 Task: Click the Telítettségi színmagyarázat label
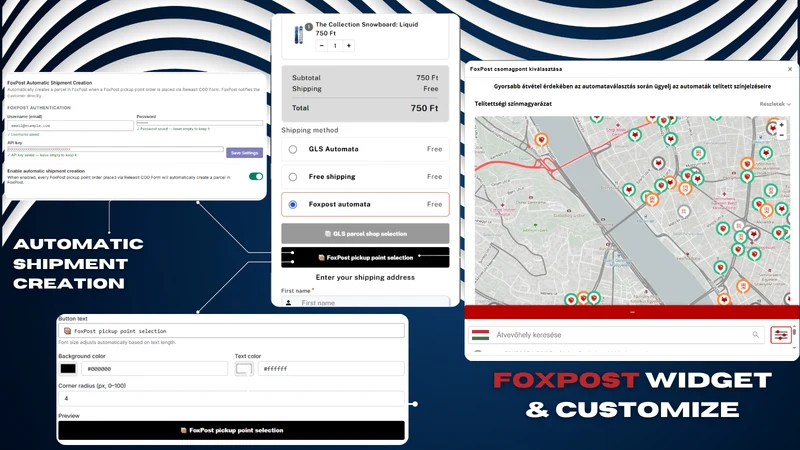(513, 104)
